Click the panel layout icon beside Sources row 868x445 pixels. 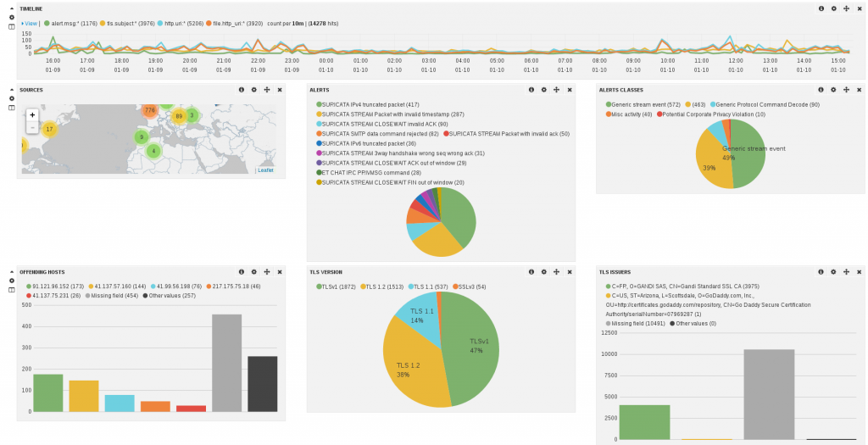[x=12, y=108]
